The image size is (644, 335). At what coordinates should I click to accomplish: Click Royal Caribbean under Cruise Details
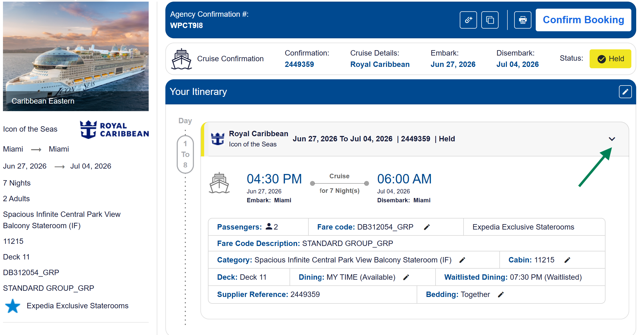380,64
